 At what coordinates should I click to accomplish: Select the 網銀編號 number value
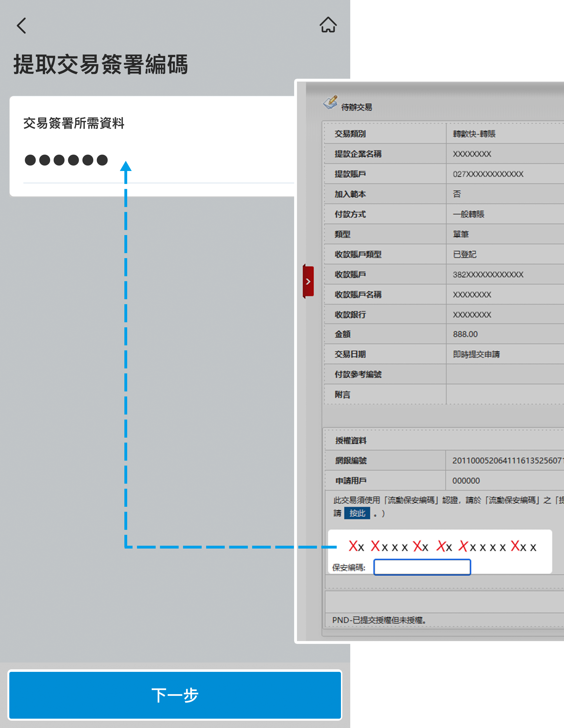point(506,460)
